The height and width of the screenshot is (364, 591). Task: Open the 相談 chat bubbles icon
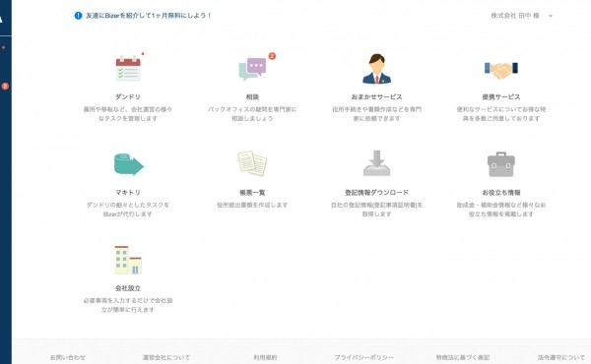[x=252, y=69]
